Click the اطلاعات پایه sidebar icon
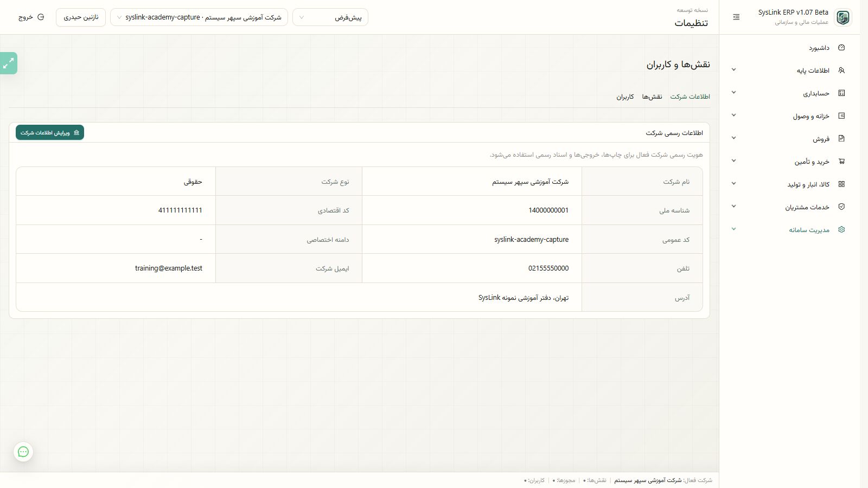This screenshot has width=868, height=488. (x=841, y=70)
